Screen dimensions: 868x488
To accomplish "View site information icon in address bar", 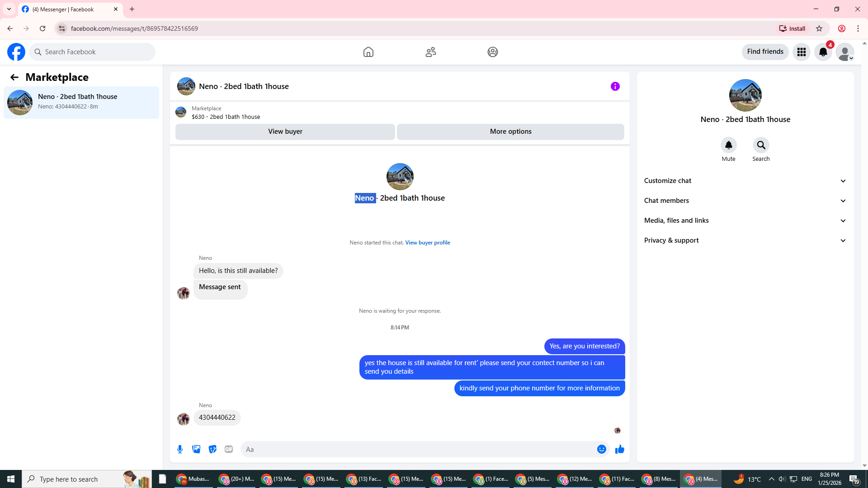I will pos(62,28).
